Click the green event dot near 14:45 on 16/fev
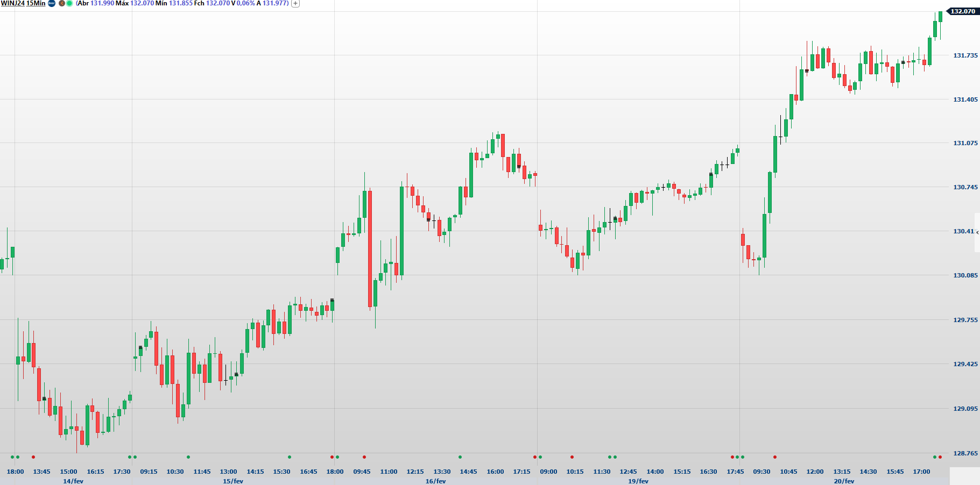980x485 pixels. [x=460, y=457]
